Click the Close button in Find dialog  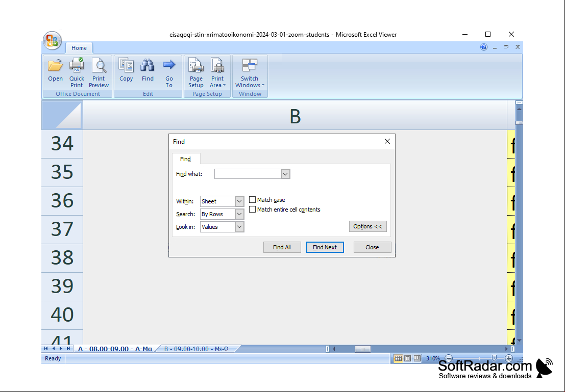point(372,247)
